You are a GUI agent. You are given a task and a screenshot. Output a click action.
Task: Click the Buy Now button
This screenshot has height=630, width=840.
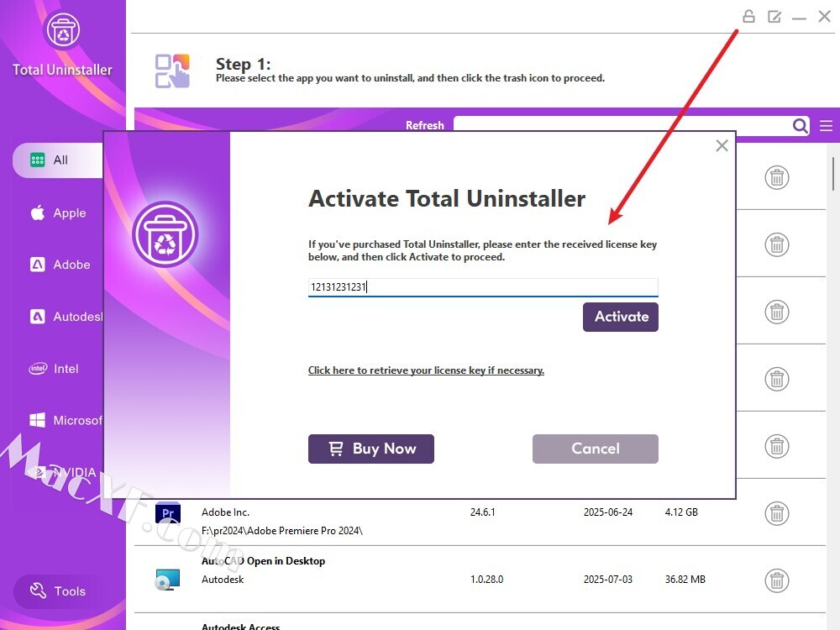coord(370,449)
